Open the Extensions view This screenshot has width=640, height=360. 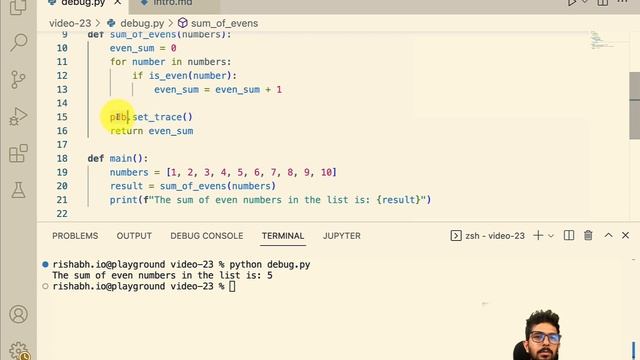pos(18,153)
